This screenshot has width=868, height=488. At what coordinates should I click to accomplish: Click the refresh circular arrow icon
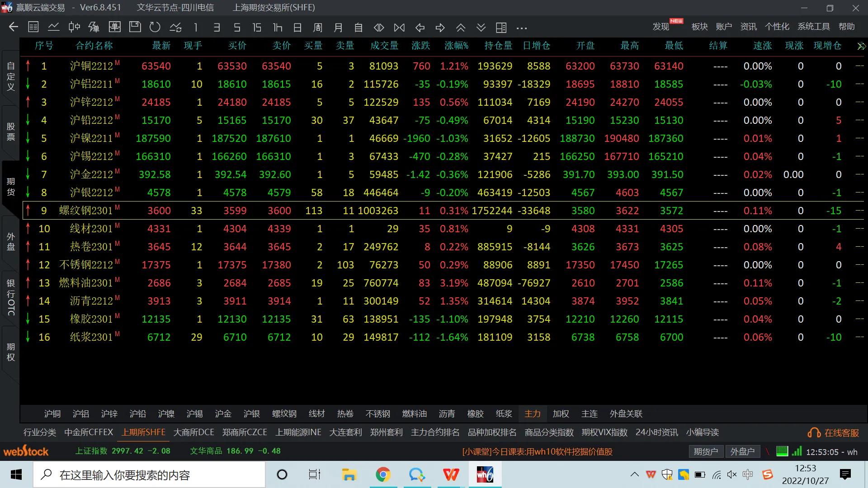[x=155, y=27]
